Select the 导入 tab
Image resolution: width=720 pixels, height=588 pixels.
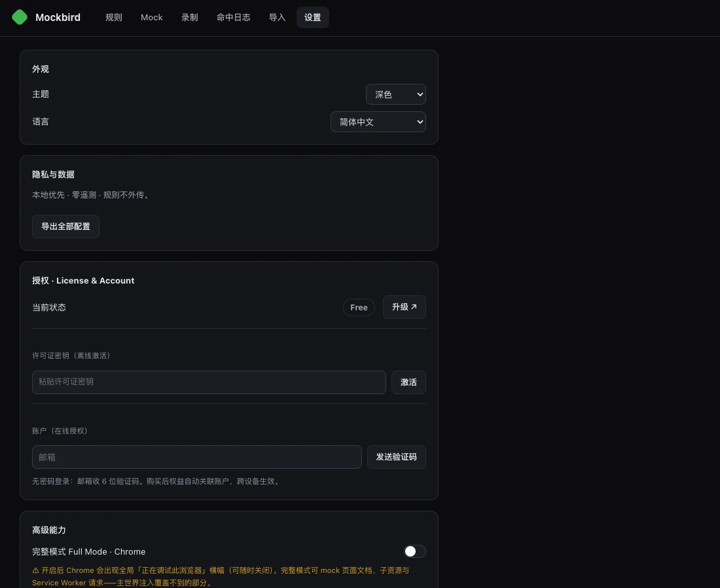(x=277, y=18)
